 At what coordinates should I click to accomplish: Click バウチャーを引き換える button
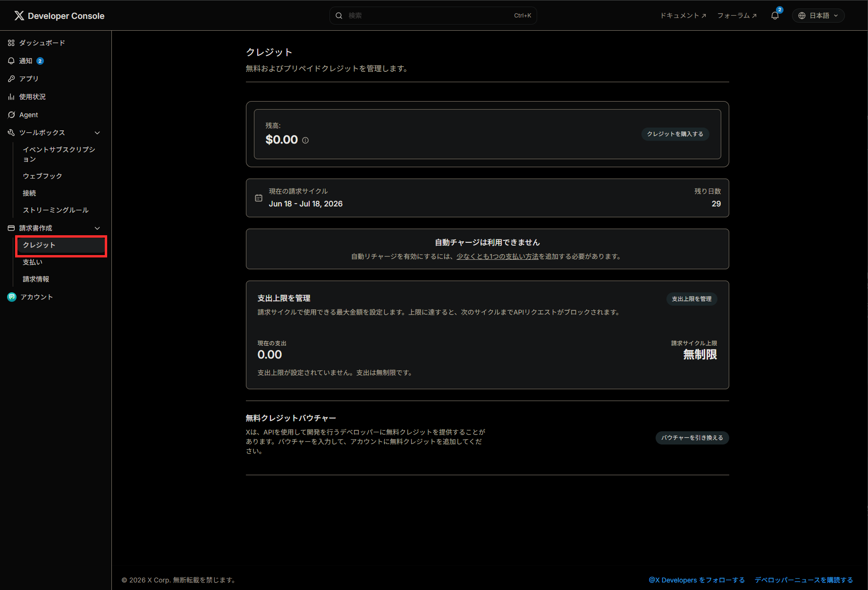pyautogui.click(x=692, y=438)
